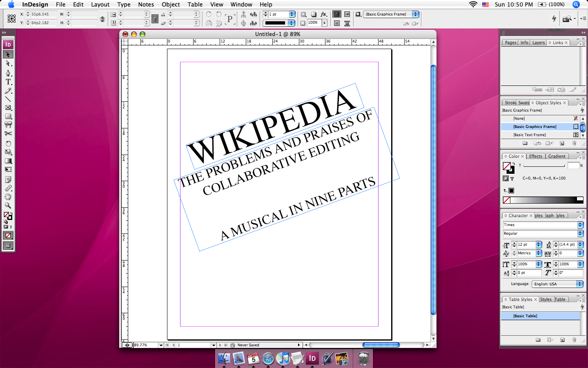Select the Direct Selection tool
This screenshot has height=368, width=588.
tap(8, 63)
